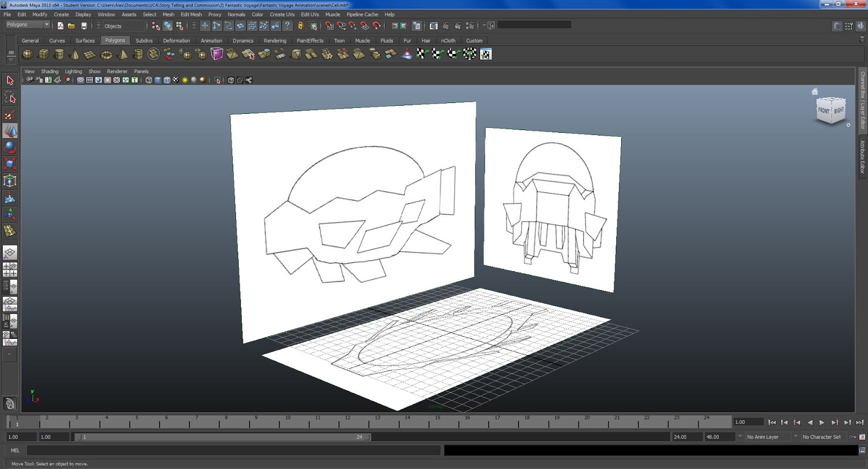Expand the No Character Set dropdown
The image size is (868, 469).
(796, 436)
